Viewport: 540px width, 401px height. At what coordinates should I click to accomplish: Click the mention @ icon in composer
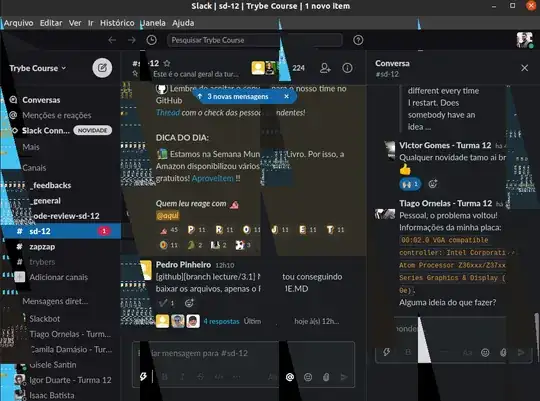(x=290, y=377)
